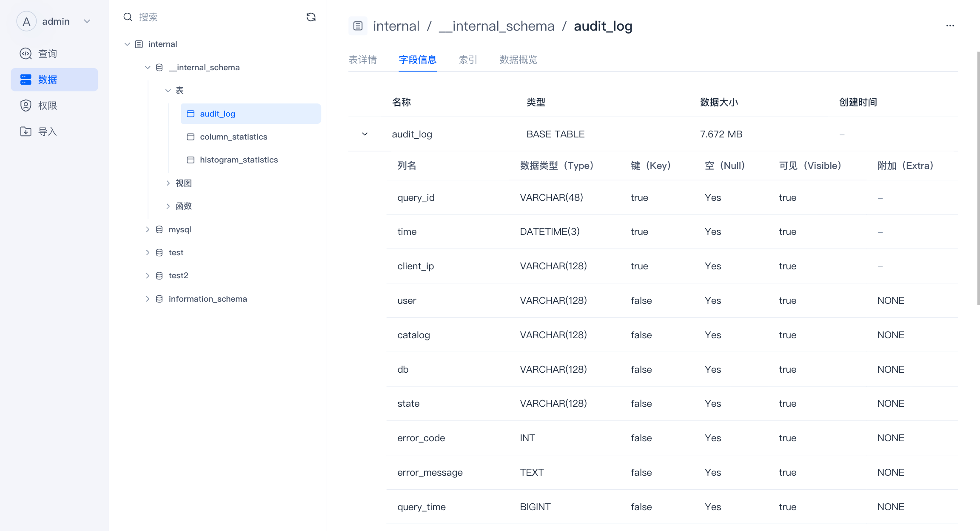This screenshot has height=531, width=980.
Task: Click the catalog icon in breadcrumb header
Action: pos(358,26)
